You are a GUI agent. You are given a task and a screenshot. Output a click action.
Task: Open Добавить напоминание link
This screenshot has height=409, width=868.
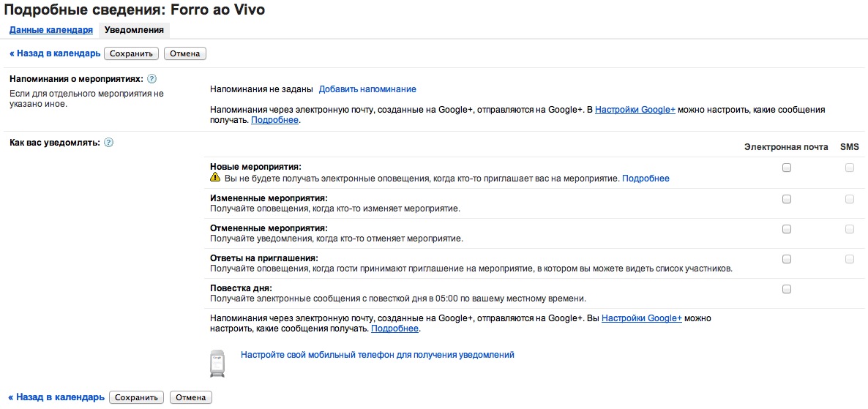pos(367,89)
